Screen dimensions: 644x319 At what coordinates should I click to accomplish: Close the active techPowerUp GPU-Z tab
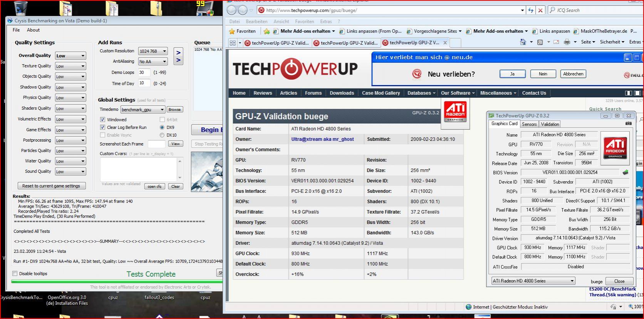445,43
